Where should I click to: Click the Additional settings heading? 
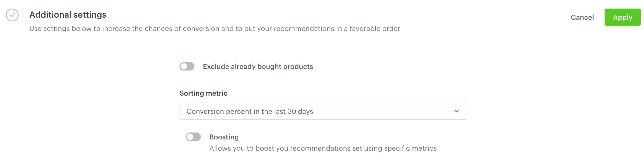(68, 15)
